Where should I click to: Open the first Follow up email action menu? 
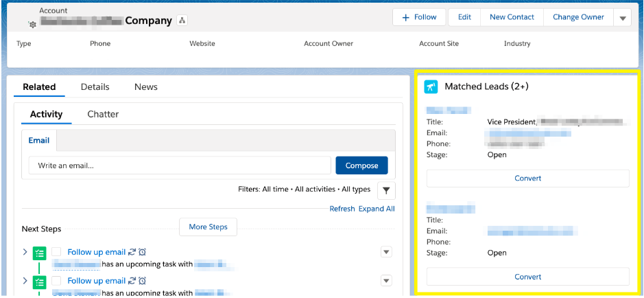[x=386, y=252]
